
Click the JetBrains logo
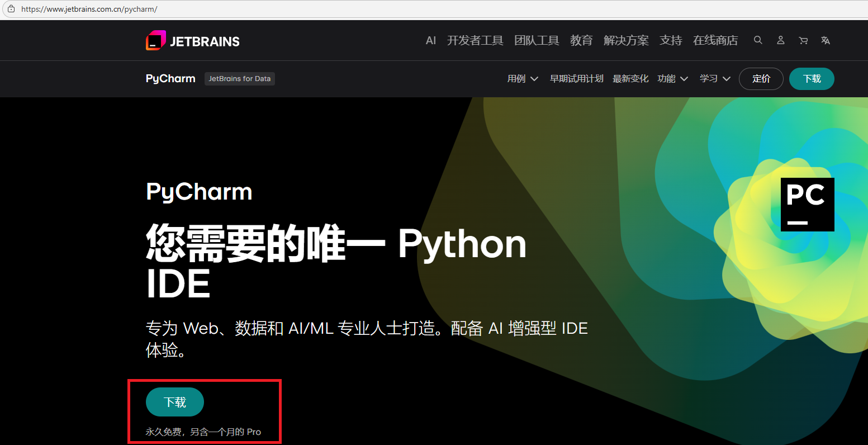coord(193,41)
